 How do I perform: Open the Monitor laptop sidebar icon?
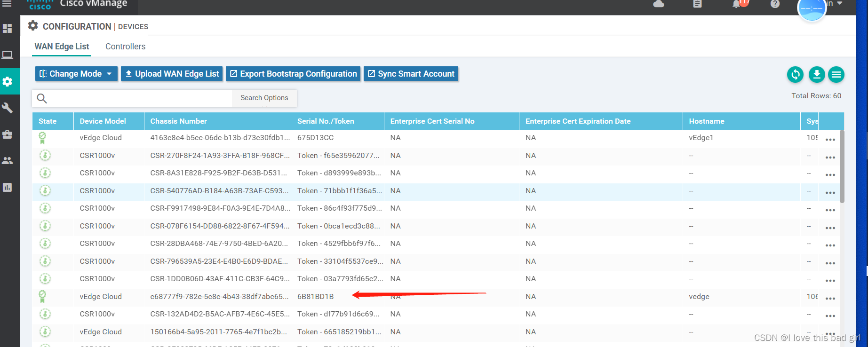pos(7,55)
